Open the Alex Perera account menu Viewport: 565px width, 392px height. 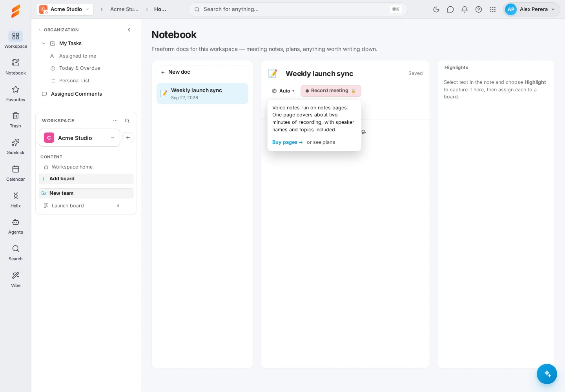(532, 9)
